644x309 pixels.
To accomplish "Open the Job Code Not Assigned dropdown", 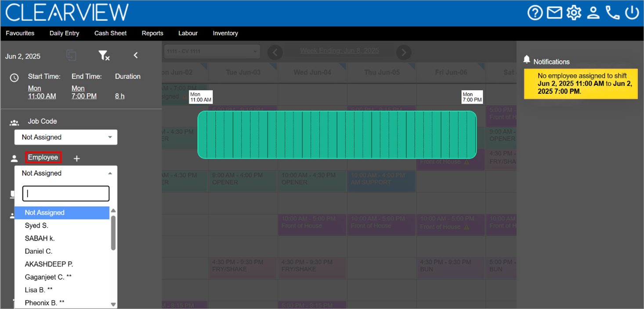I will point(66,137).
